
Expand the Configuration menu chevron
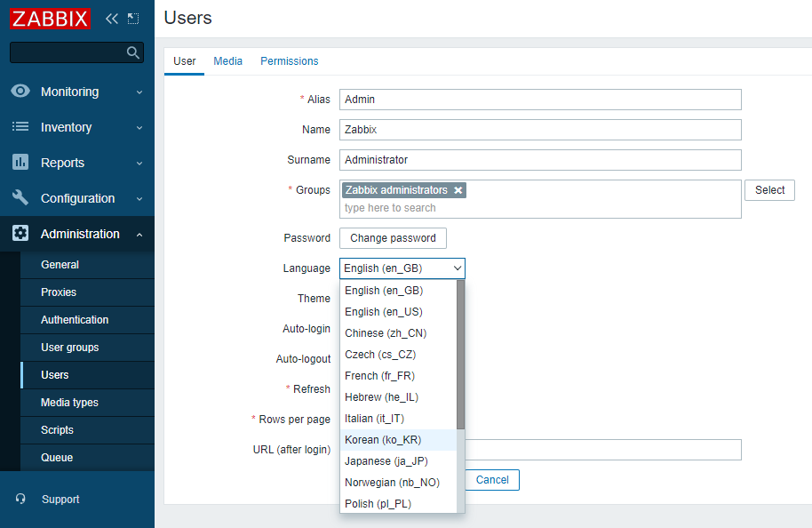(x=139, y=199)
